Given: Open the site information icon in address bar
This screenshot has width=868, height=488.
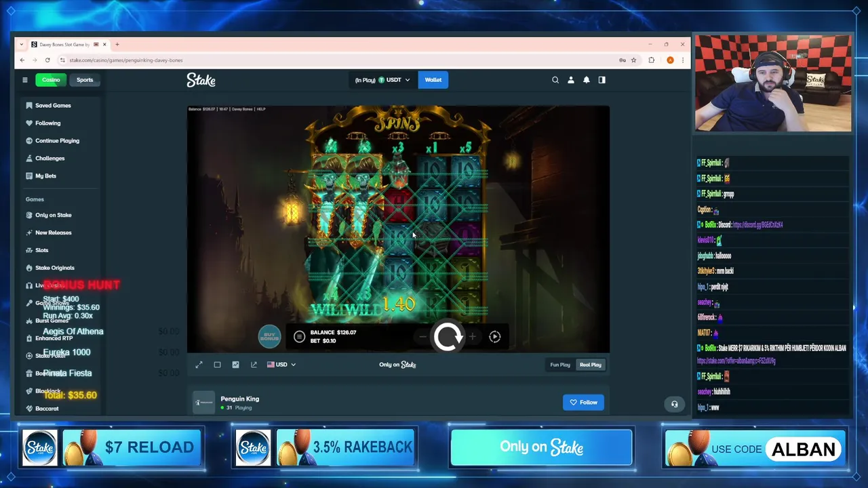Looking at the screenshot, I should point(62,60).
